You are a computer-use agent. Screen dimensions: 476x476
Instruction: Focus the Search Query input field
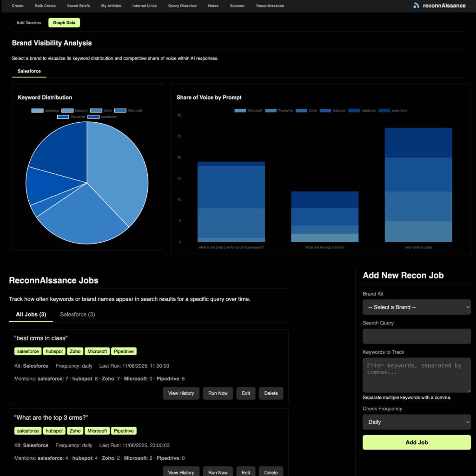(x=416, y=337)
